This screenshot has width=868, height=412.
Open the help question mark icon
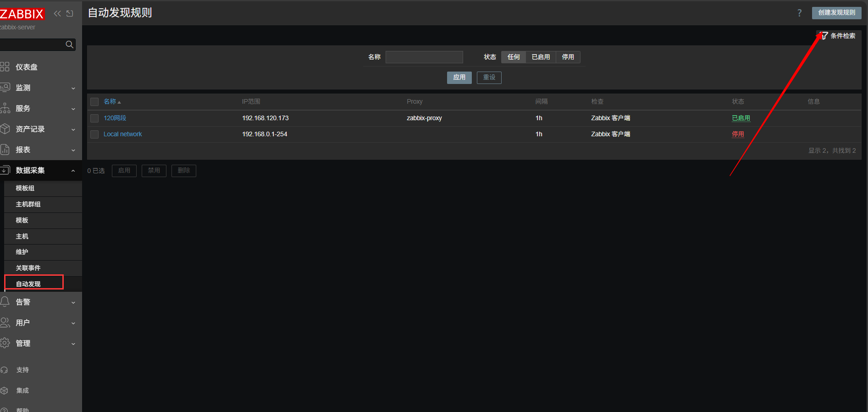click(x=799, y=13)
